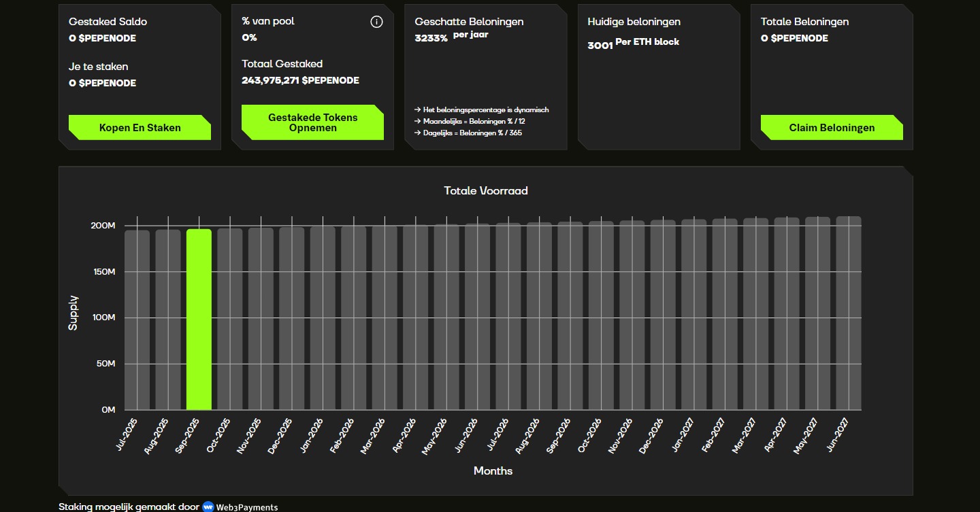Click the Supply axis title
This screenshot has width=980, height=512.
[73, 313]
